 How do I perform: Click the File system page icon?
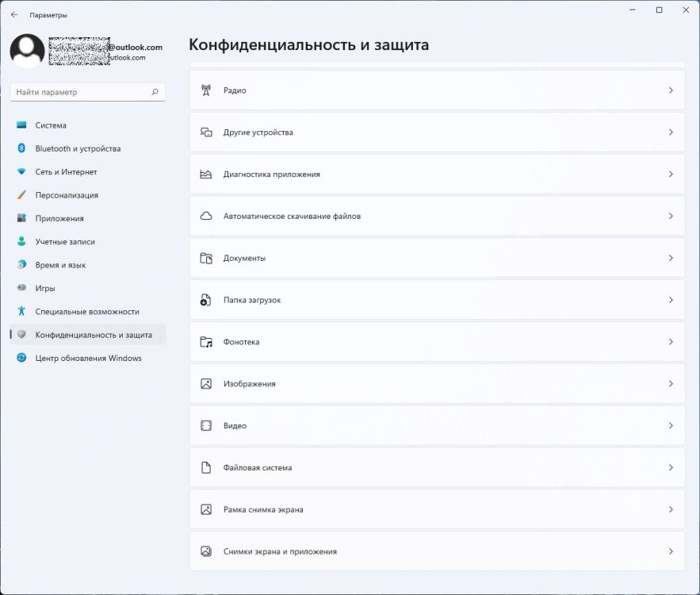(206, 468)
